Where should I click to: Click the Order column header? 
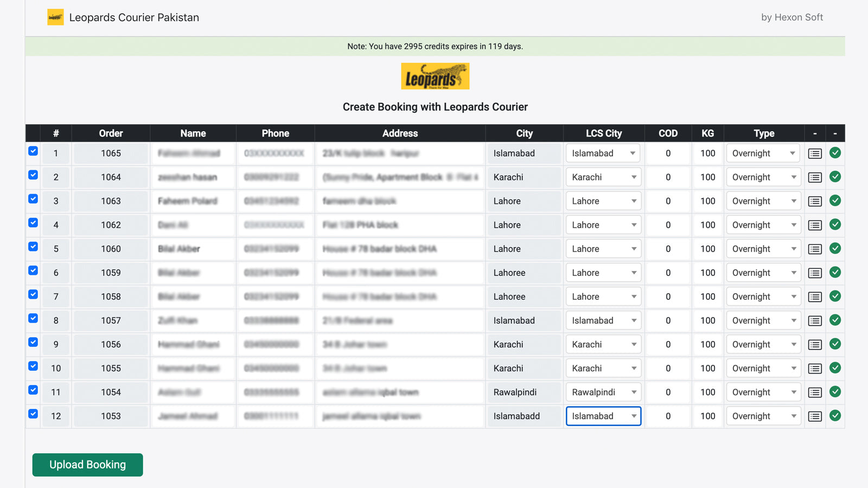coord(111,133)
